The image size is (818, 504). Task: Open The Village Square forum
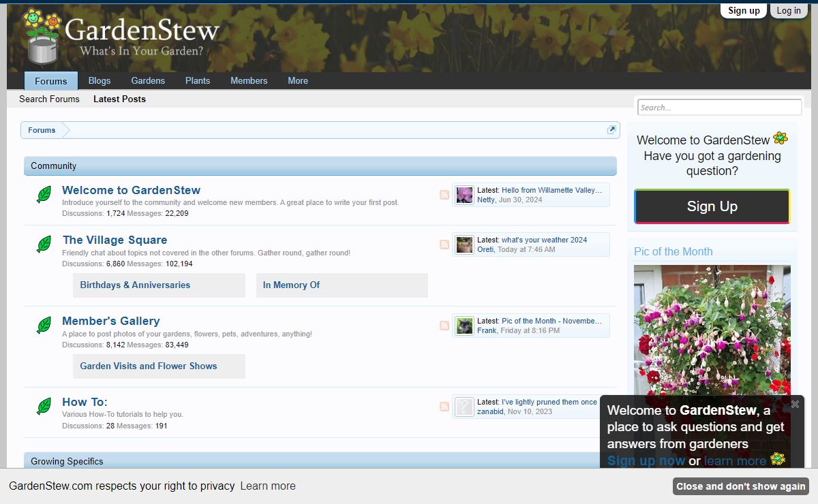point(115,240)
